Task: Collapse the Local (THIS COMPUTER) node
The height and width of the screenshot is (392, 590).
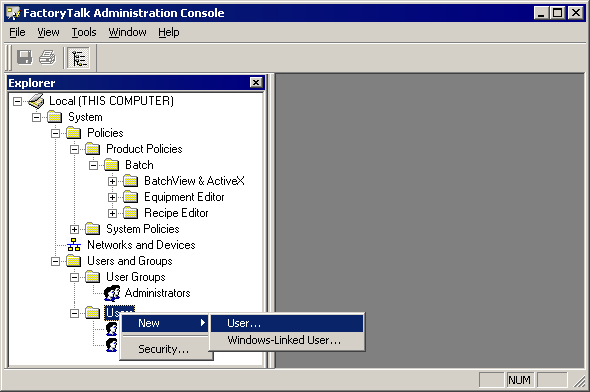Action: click(17, 101)
